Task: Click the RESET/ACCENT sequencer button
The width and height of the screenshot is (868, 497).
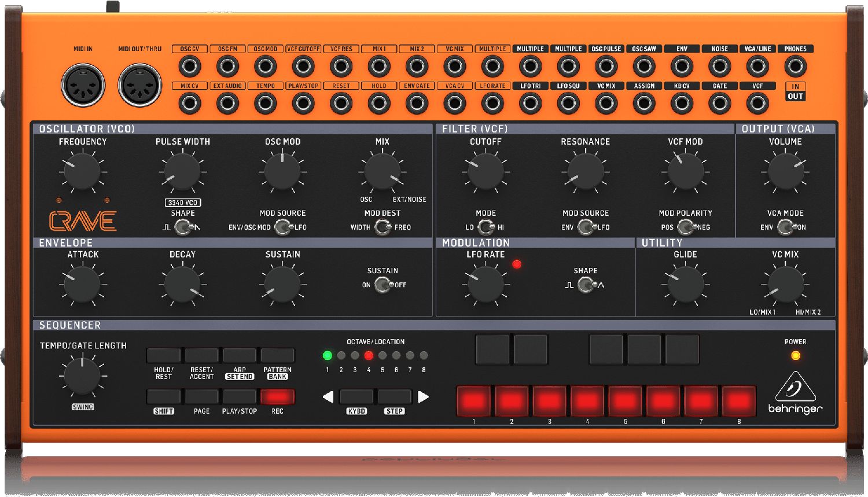Action: click(x=201, y=355)
